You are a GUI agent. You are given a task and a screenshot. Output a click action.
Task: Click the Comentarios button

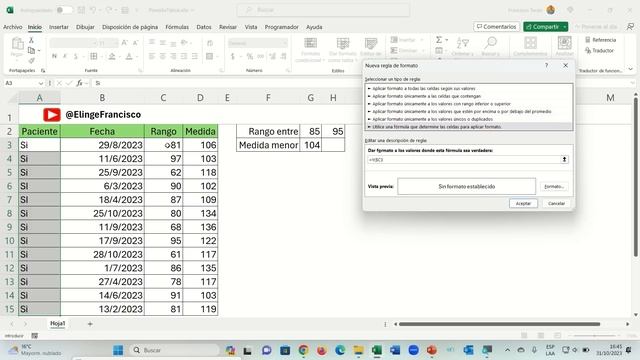coord(496,27)
